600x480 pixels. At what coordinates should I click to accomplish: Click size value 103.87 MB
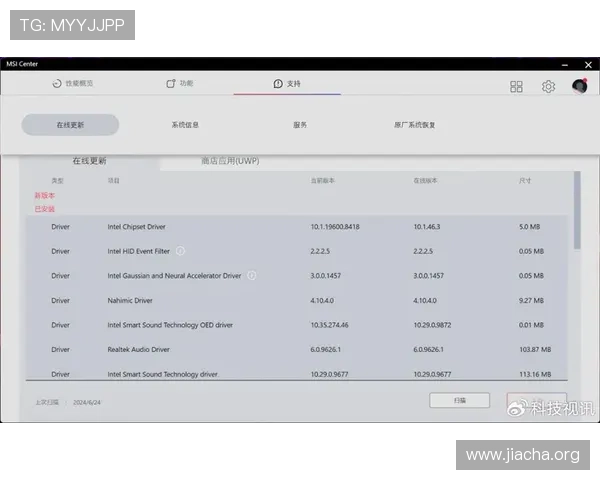coord(535,349)
